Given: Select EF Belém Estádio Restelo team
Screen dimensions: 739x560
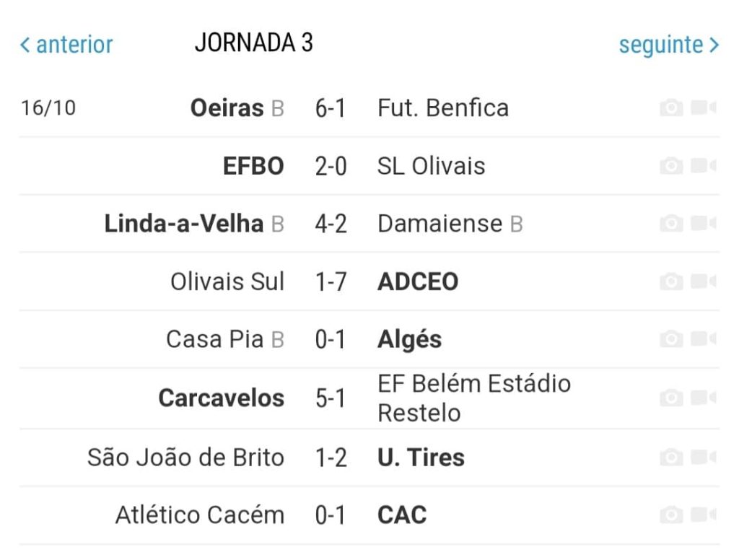Looking at the screenshot, I should tap(474, 398).
